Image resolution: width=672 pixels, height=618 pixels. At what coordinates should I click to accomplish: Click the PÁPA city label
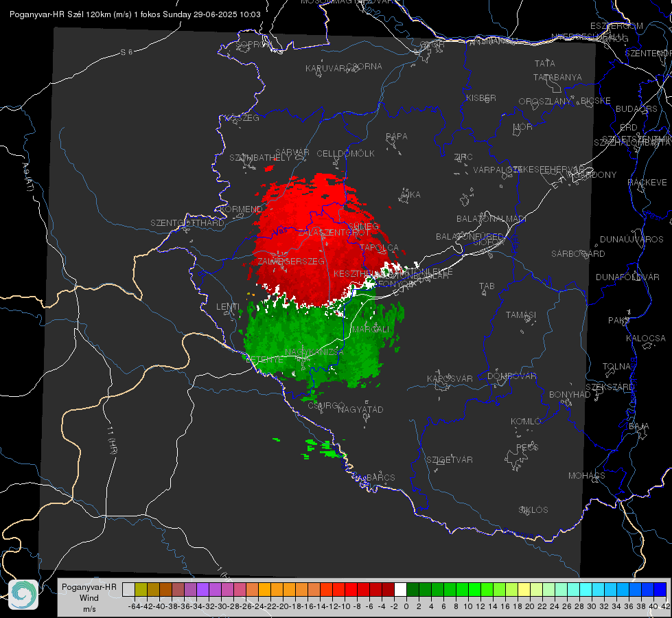pyautogui.click(x=397, y=136)
